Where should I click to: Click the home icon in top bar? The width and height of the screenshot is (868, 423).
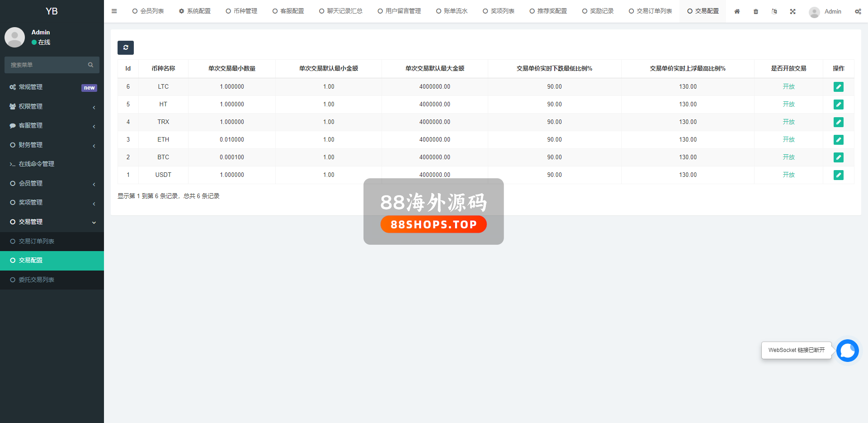coord(737,11)
